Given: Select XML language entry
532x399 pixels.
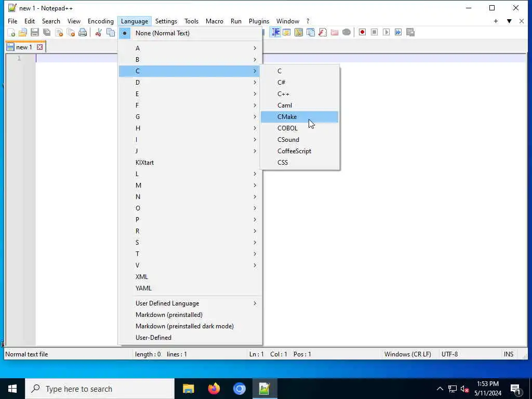Looking at the screenshot, I should (x=190, y=277).
